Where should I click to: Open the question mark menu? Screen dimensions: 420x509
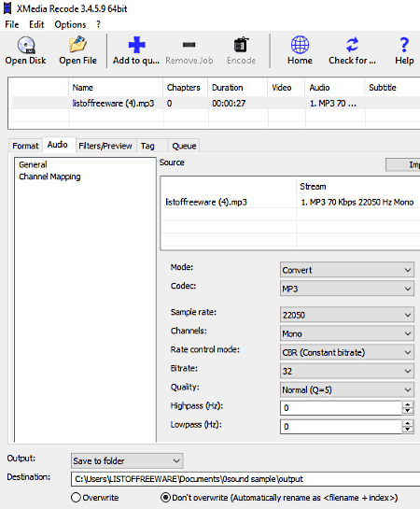98,24
